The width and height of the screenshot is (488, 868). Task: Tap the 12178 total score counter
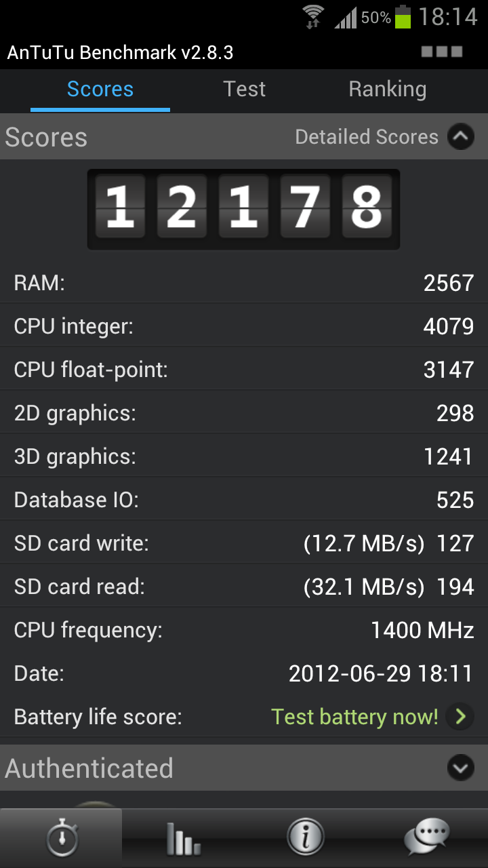243,209
